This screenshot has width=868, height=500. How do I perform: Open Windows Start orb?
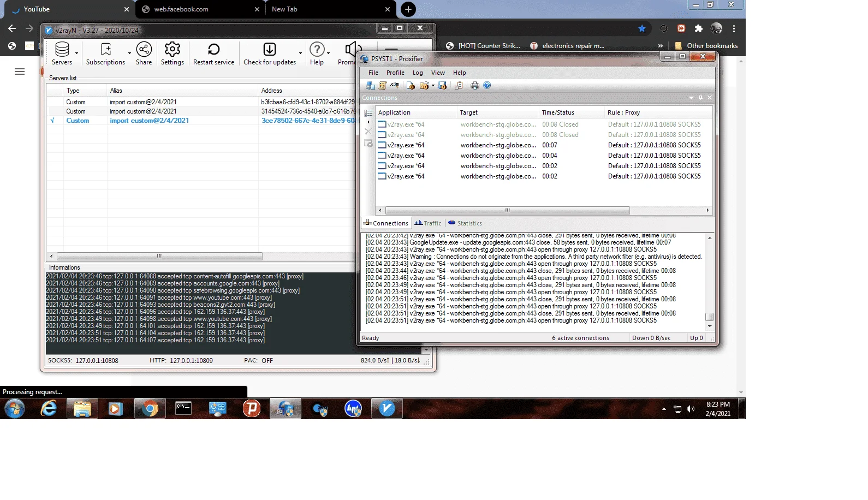pos(15,408)
